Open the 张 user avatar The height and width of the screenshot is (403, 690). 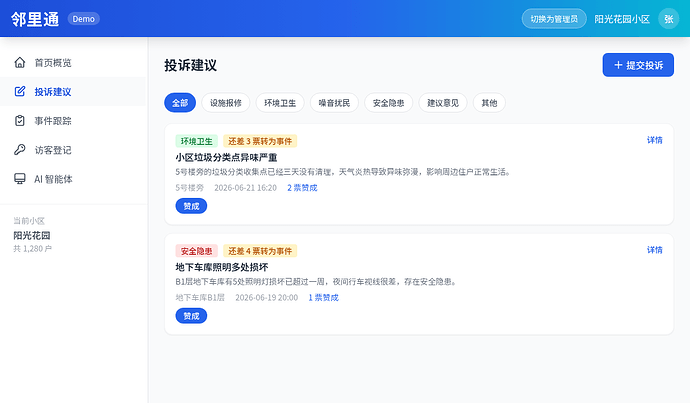point(668,19)
